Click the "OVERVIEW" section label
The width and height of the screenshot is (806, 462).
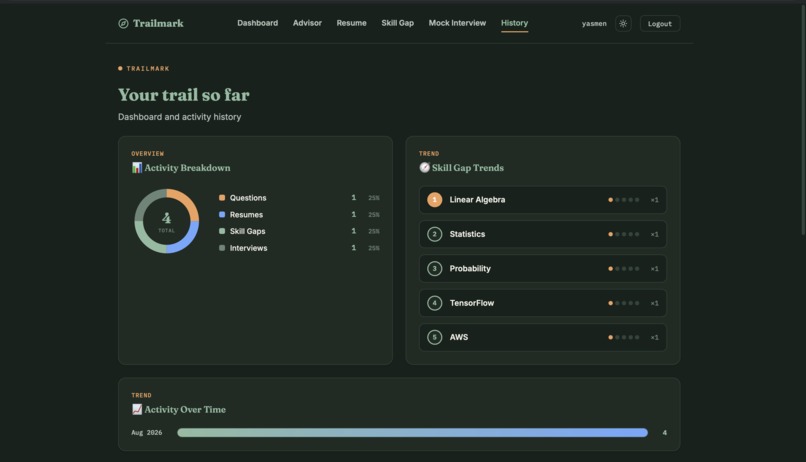(x=148, y=153)
